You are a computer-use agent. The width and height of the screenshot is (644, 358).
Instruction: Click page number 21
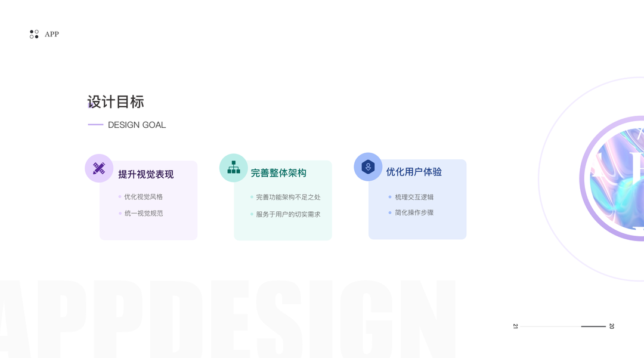pyautogui.click(x=515, y=326)
